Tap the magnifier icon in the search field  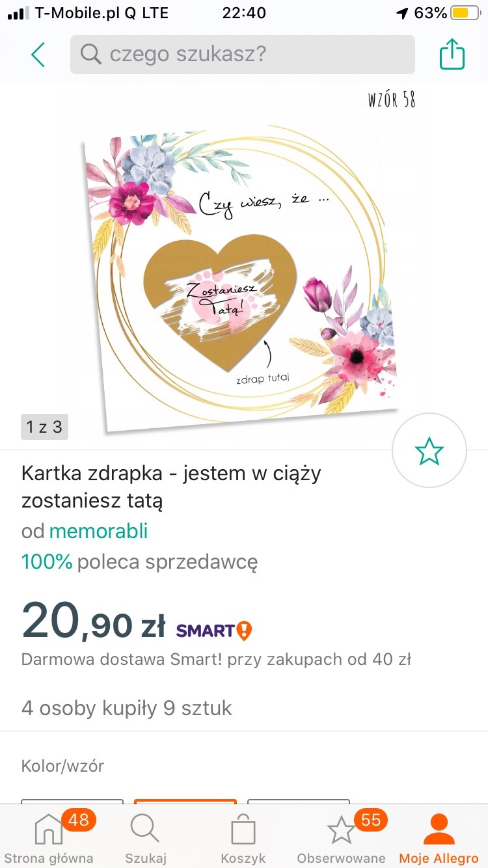(91, 54)
